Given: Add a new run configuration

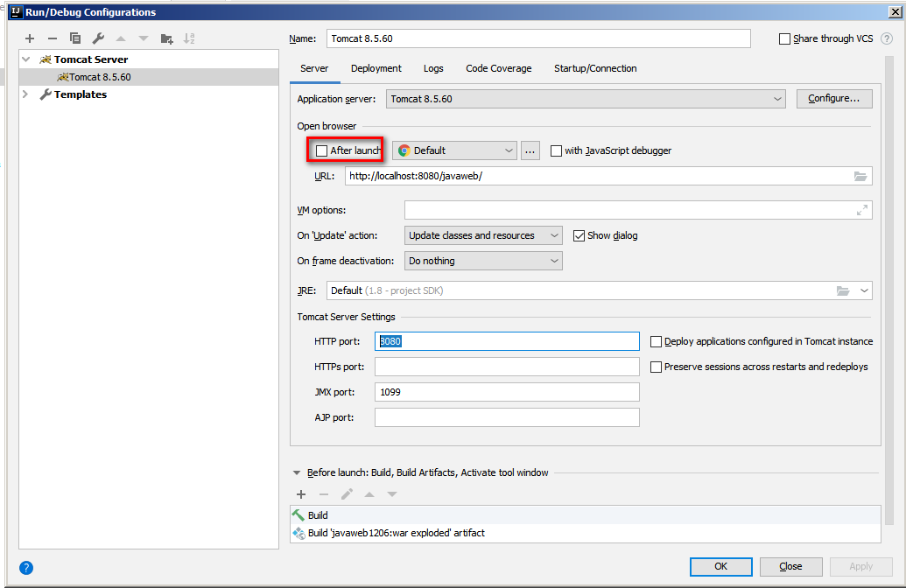Looking at the screenshot, I should tap(30, 38).
